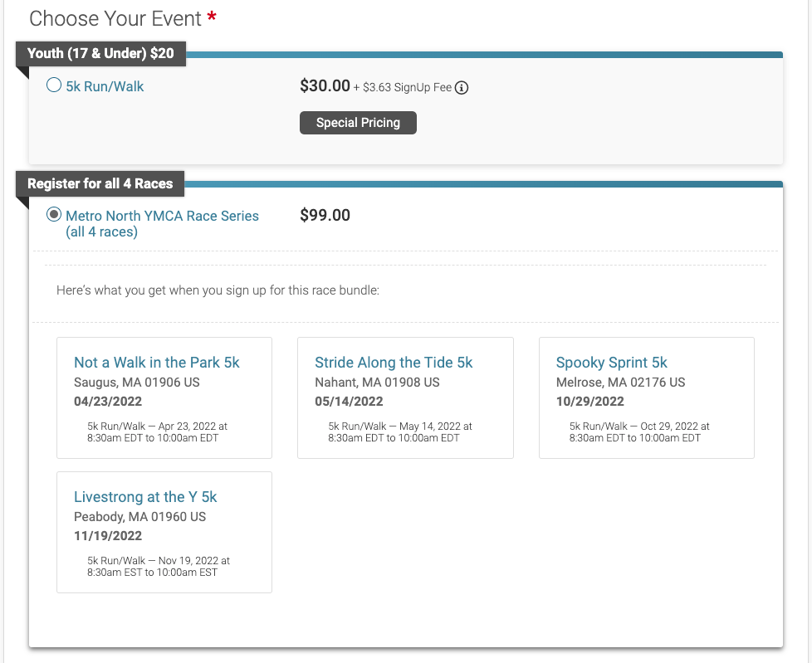Click Metro North YMCA Race Series label

pos(162,223)
